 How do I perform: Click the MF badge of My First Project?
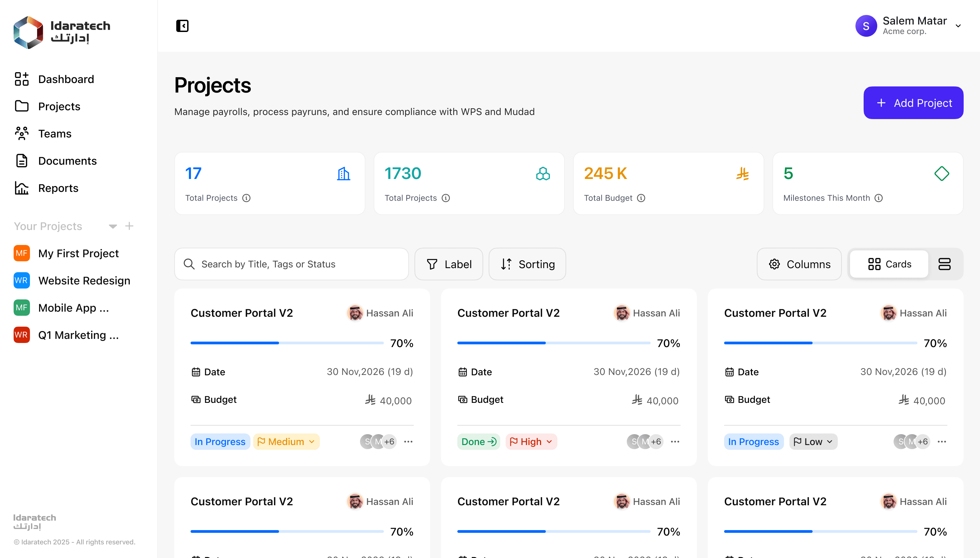click(21, 253)
